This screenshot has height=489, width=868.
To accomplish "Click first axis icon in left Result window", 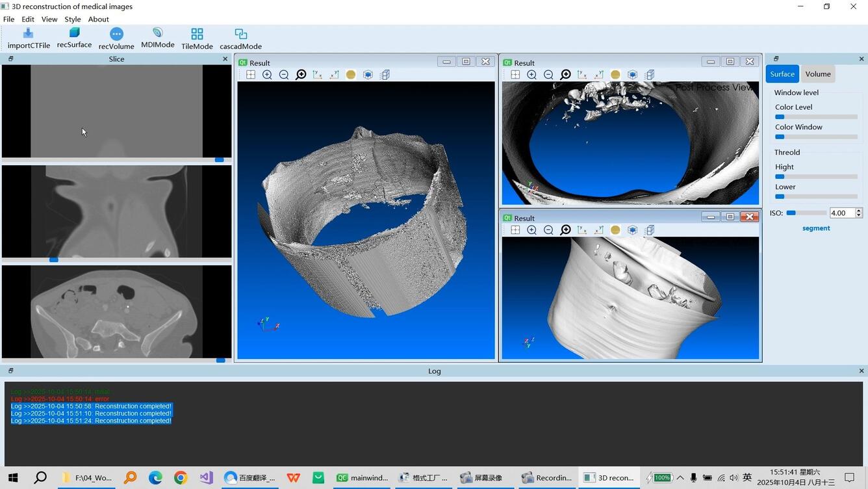I will (x=318, y=75).
